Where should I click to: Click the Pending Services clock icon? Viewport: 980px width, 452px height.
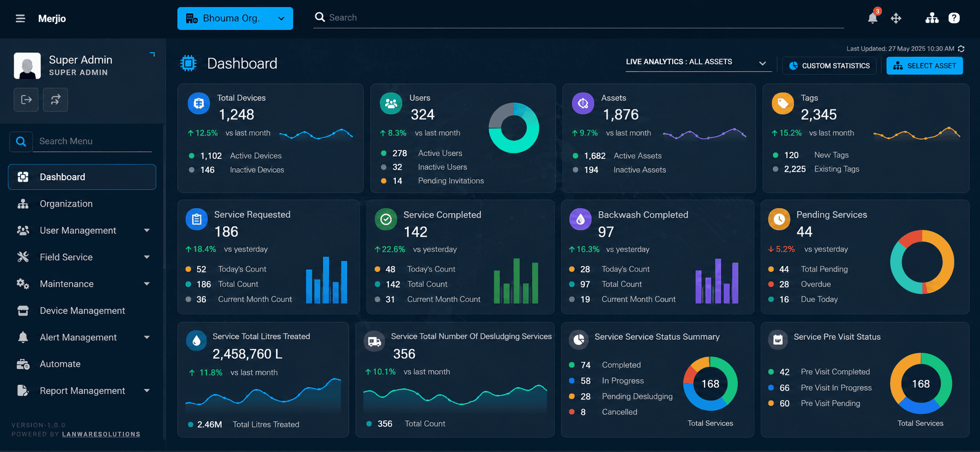point(779,219)
